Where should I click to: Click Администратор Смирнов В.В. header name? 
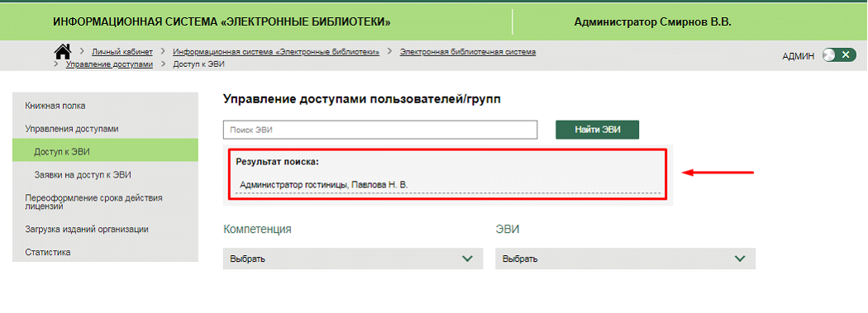tap(653, 22)
